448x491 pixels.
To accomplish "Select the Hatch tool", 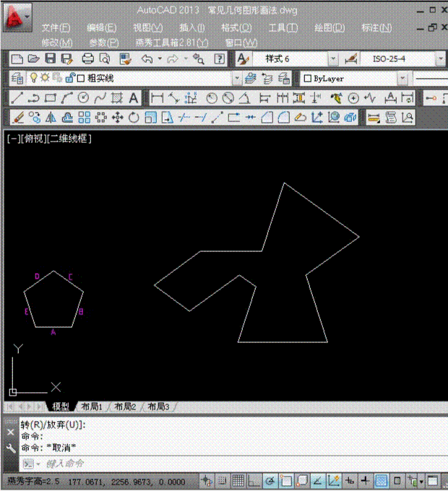I will tap(117, 98).
